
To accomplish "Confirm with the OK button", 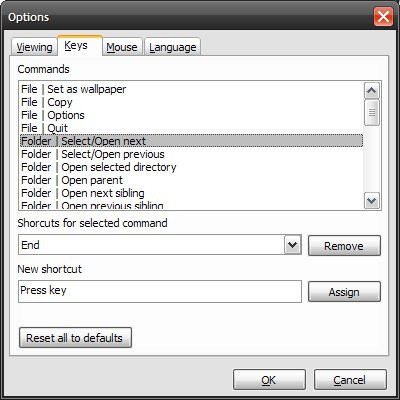I will [x=269, y=380].
